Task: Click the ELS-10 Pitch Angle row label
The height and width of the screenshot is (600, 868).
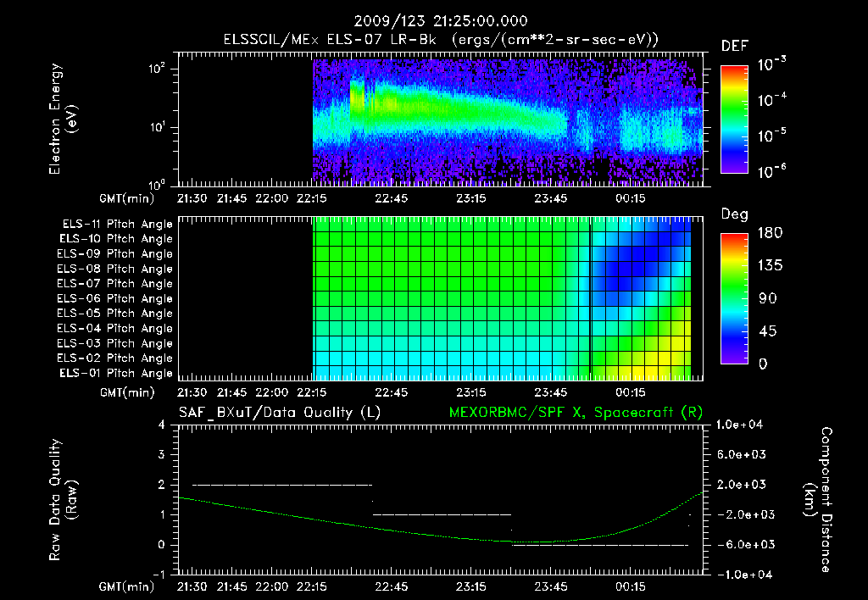Action: click(x=116, y=239)
